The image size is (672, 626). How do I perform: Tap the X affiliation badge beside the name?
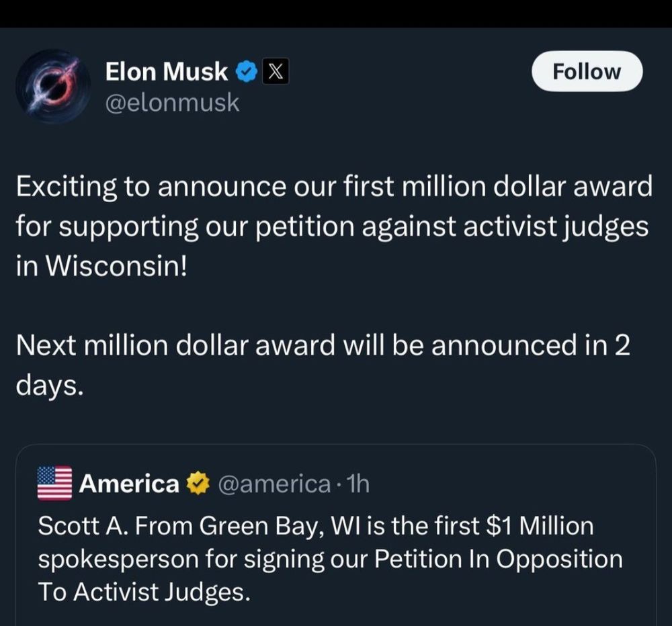tap(275, 71)
